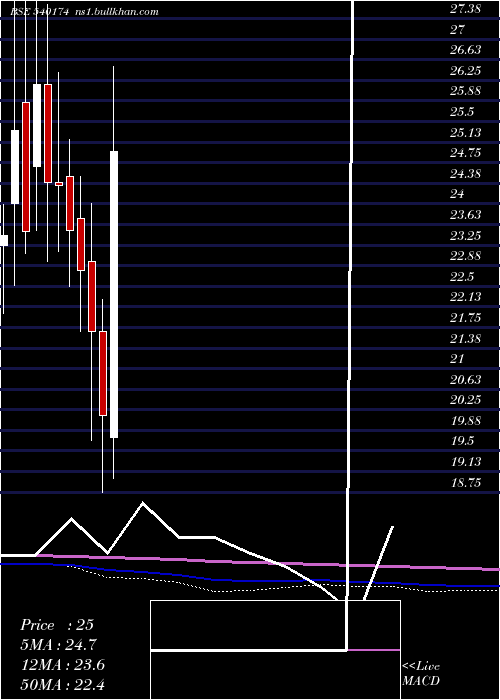The height and width of the screenshot is (700, 500).
Task: Click the <<Live MACD label
Action: point(421,674)
